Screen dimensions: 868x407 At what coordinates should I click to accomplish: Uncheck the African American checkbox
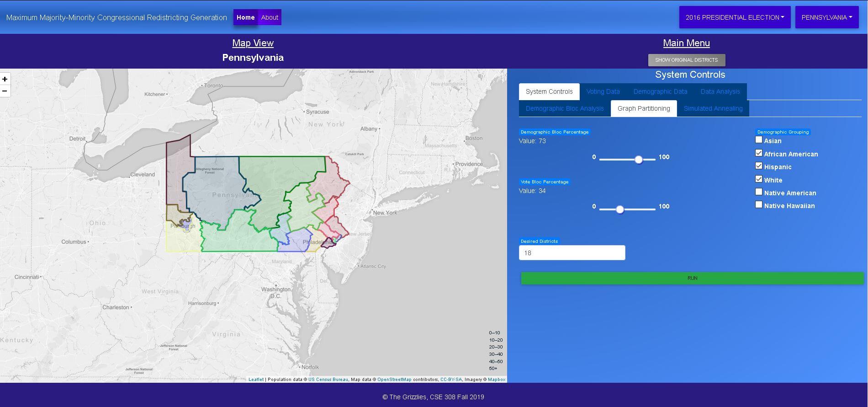click(x=759, y=153)
